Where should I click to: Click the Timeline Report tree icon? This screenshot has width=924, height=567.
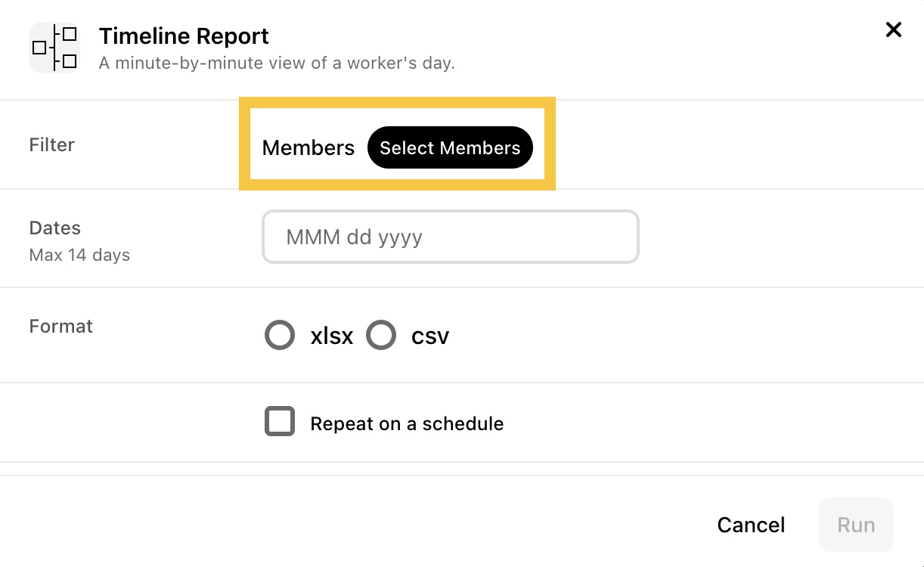tap(54, 48)
